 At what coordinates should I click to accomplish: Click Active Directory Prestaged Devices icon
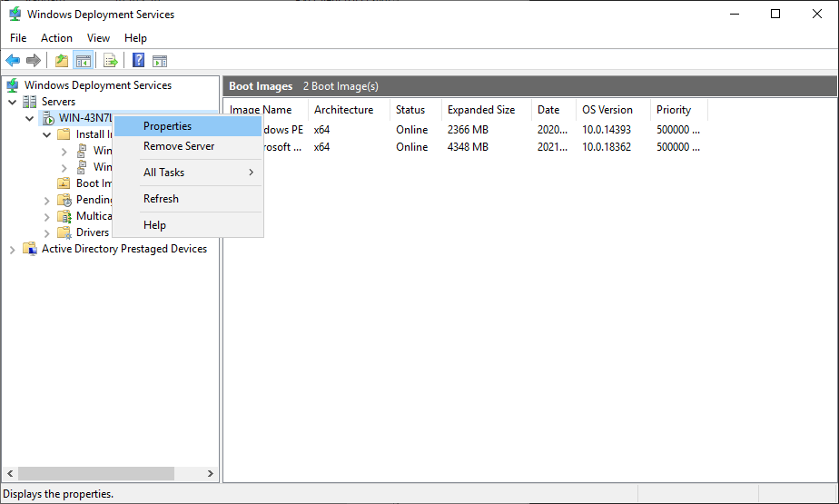[x=30, y=249]
